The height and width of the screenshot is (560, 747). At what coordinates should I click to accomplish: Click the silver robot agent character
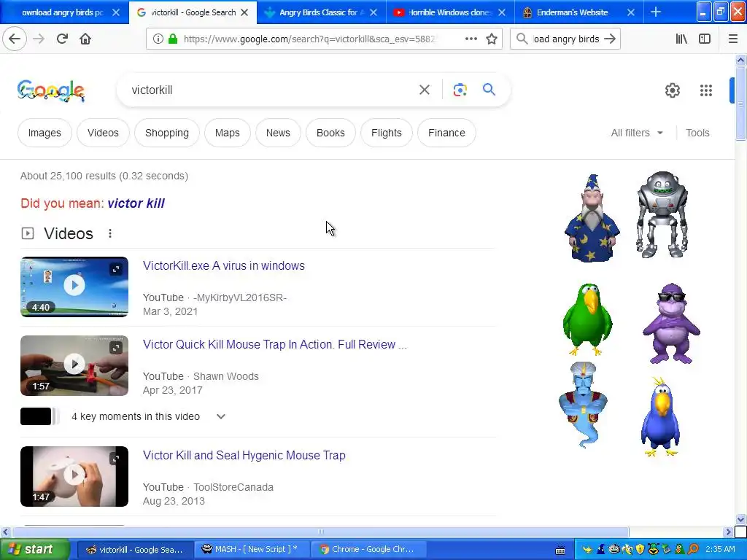[662, 214]
